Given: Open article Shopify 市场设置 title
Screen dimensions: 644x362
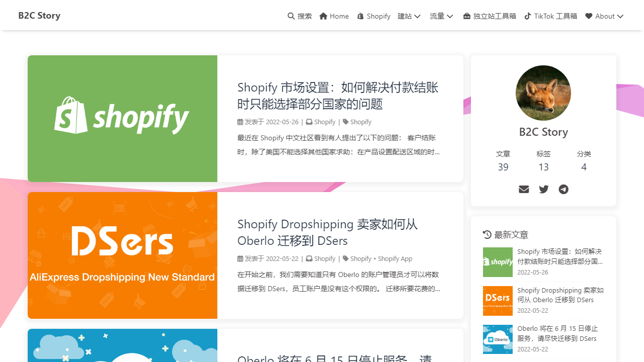Looking at the screenshot, I should [x=338, y=96].
